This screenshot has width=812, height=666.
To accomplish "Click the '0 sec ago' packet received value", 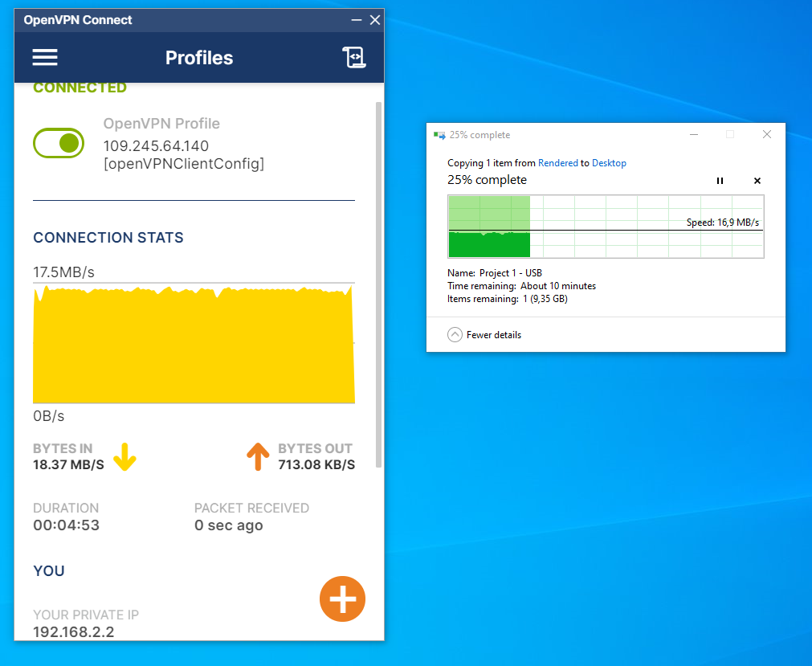I will coord(228,525).
